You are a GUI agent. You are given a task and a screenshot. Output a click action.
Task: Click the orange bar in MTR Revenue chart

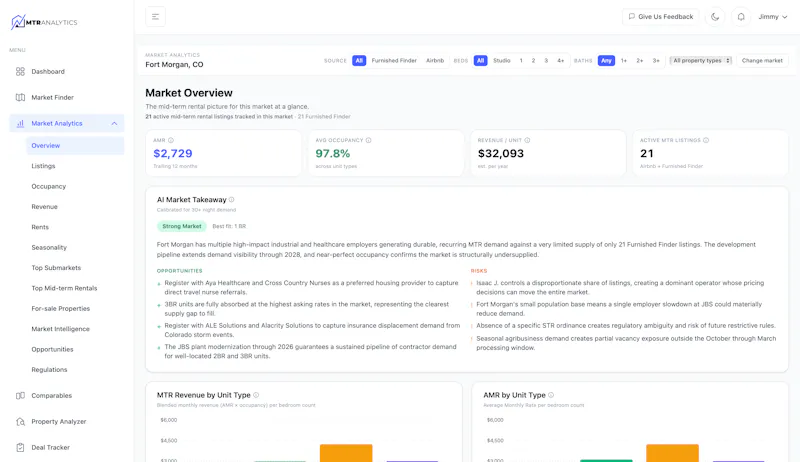(346, 453)
